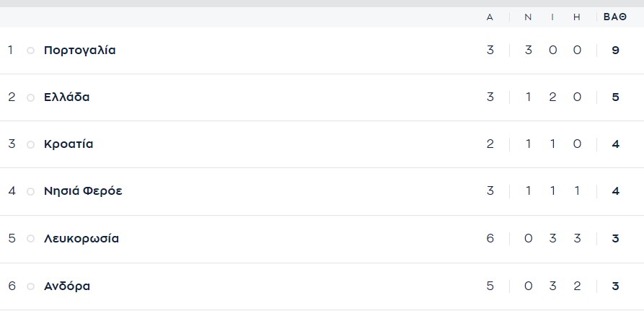Image resolution: width=644 pixels, height=311 pixels.
Task: Click the Η losses column header
Action: tap(577, 17)
